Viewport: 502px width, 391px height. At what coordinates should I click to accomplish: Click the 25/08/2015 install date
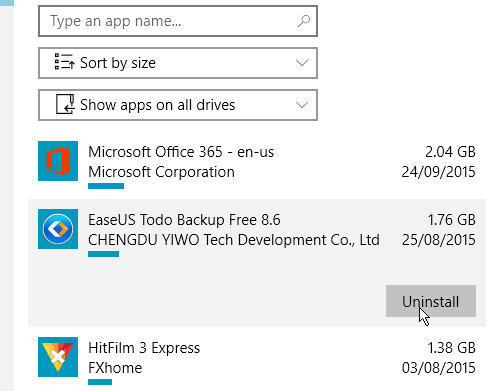click(438, 240)
